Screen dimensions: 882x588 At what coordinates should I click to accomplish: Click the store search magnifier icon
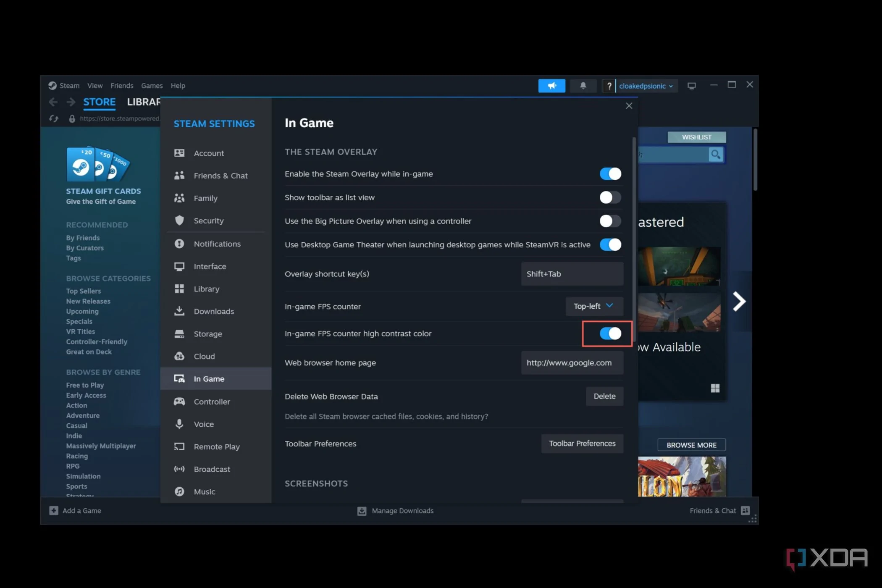pos(716,155)
